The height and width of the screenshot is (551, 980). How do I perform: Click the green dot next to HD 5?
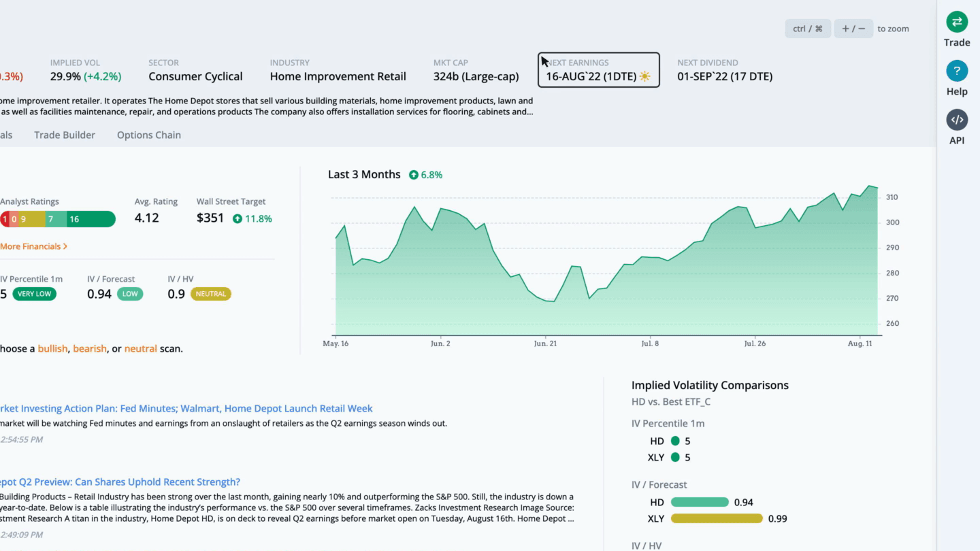675,441
